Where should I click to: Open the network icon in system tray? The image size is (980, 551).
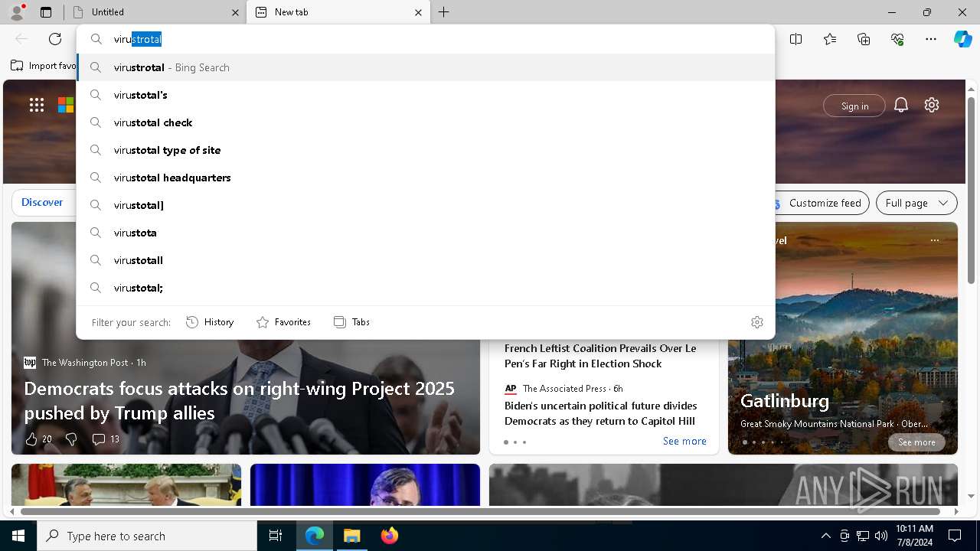(x=863, y=536)
